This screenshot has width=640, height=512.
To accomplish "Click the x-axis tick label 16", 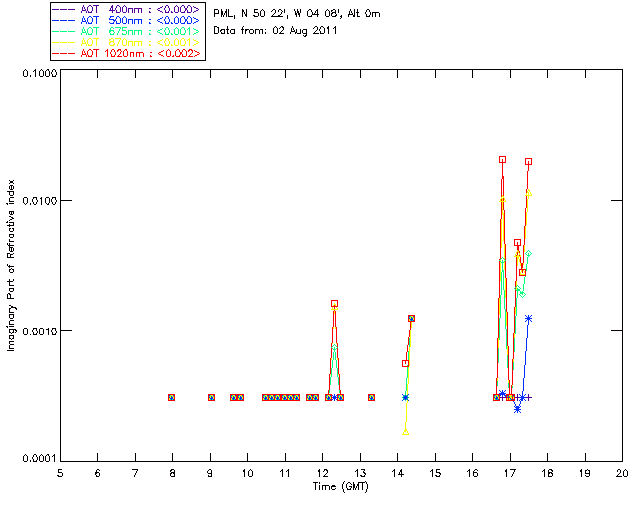I will click(x=472, y=473).
